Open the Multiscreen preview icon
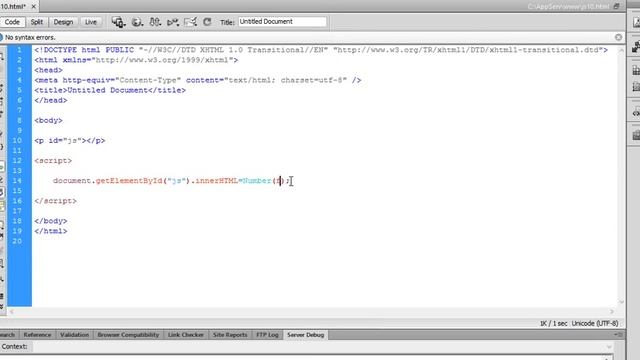Image resolution: width=640 pixels, height=360 pixels. 118,22
